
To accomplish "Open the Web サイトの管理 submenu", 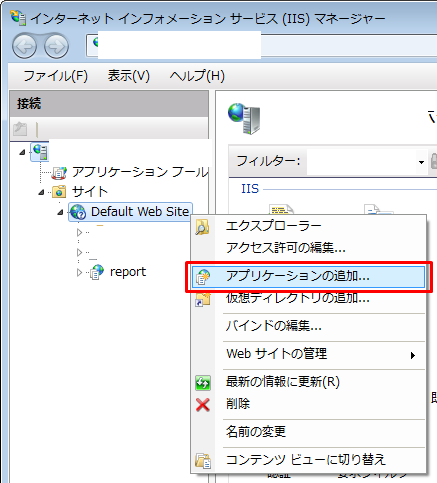I will [x=308, y=354].
